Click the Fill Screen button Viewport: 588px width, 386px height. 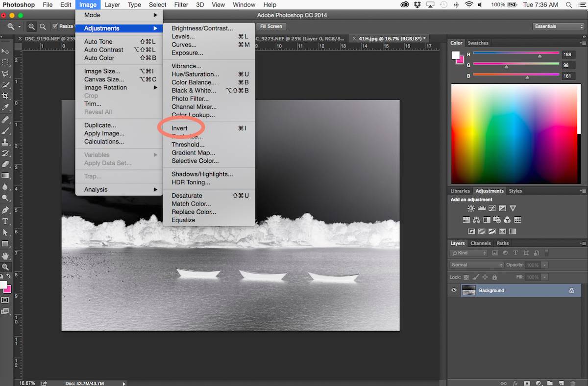tap(270, 26)
